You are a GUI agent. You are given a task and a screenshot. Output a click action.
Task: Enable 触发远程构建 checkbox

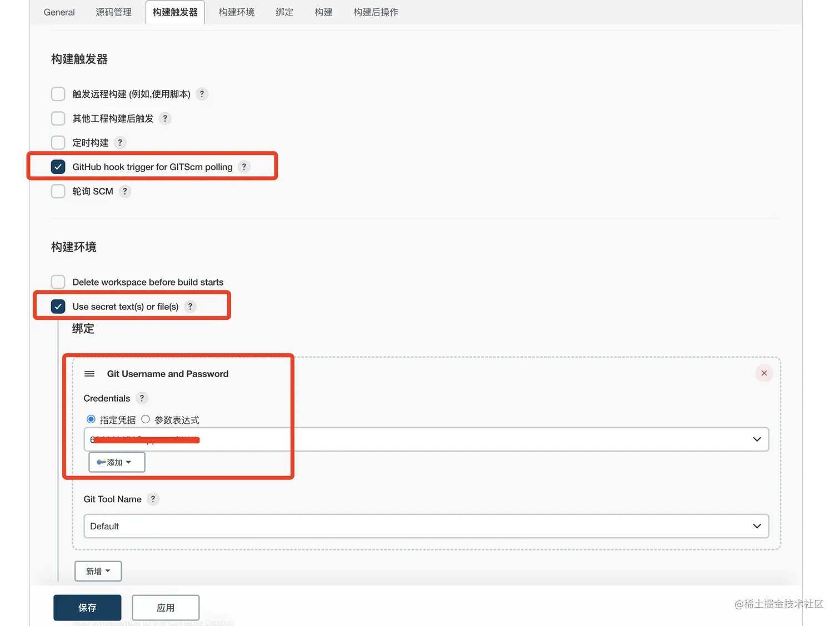click(58, 94)
